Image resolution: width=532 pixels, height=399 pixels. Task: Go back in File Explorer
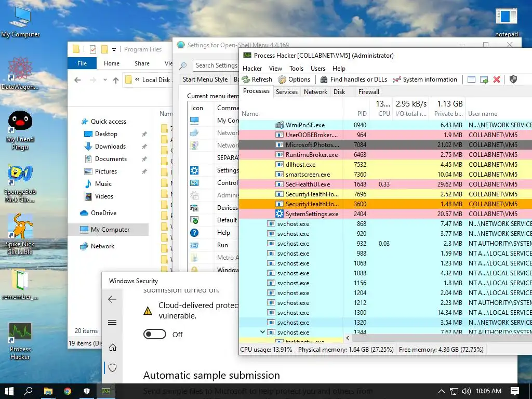click(x=78, y=80)
